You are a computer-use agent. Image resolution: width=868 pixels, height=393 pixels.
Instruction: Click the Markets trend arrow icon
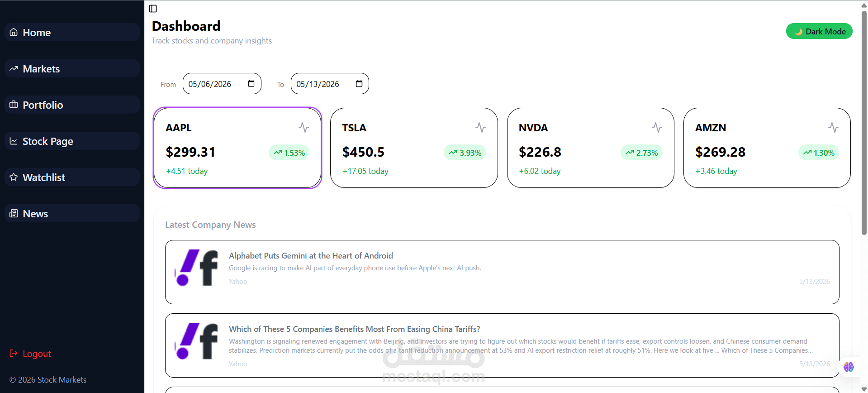tap(14, 68)
